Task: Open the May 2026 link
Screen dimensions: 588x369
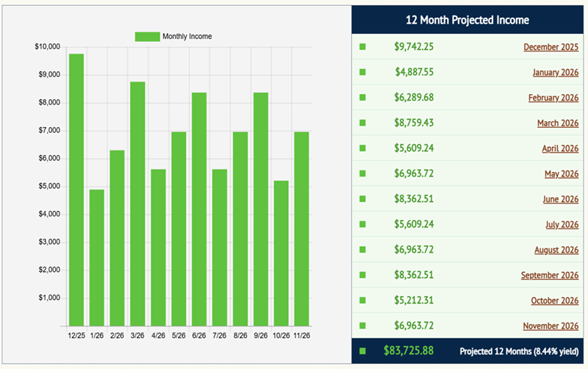Action: [562, 174]
